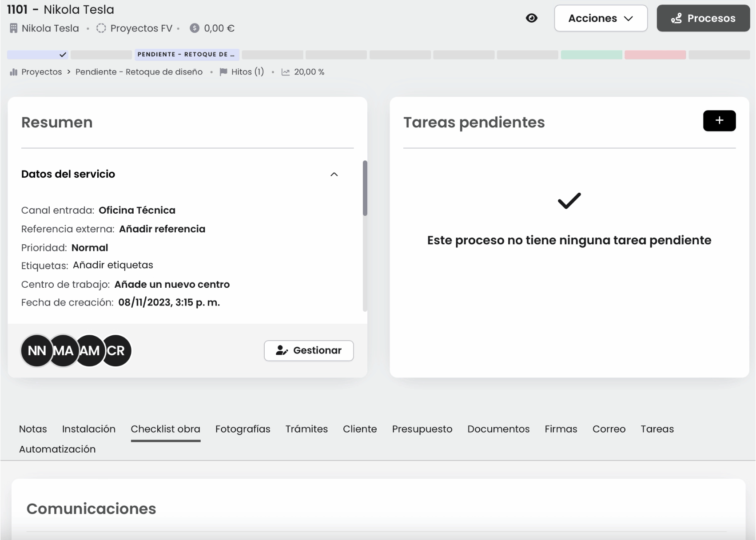Switch to the Instalación tab
Screen dimensions: 756x540
(89, 429)
